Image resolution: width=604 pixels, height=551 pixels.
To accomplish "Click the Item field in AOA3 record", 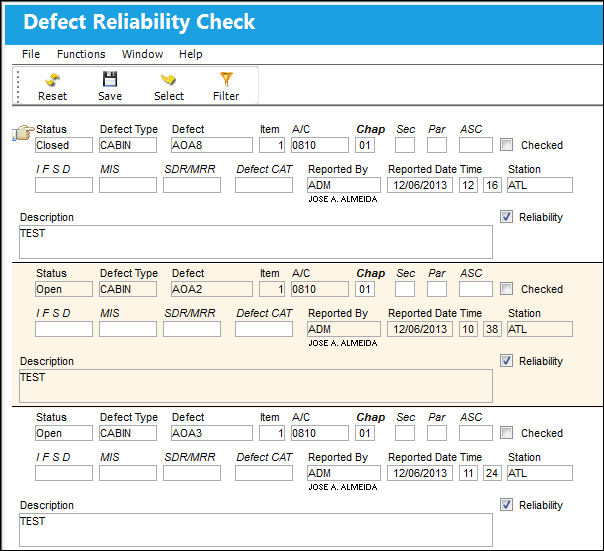I will pyautogui.click(x=272, y=433).
